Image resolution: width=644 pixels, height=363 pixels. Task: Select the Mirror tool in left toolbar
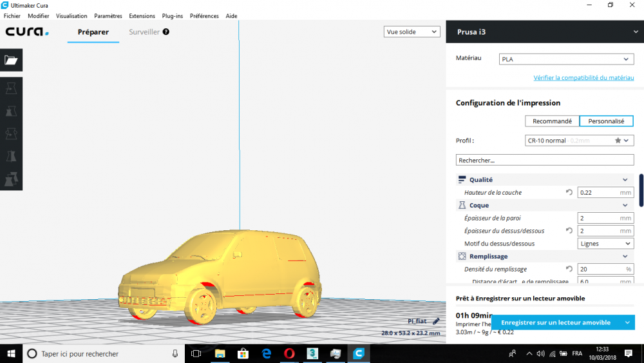coord(11,156)
